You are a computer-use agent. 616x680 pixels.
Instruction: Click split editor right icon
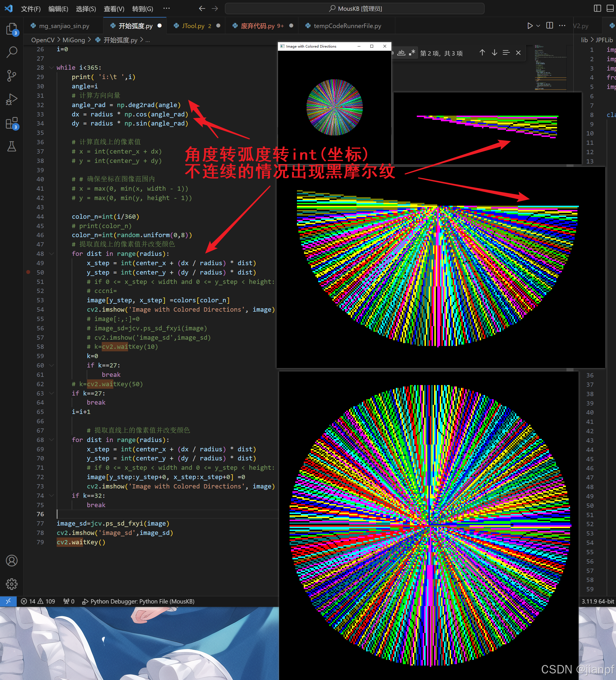coord(549,25)
